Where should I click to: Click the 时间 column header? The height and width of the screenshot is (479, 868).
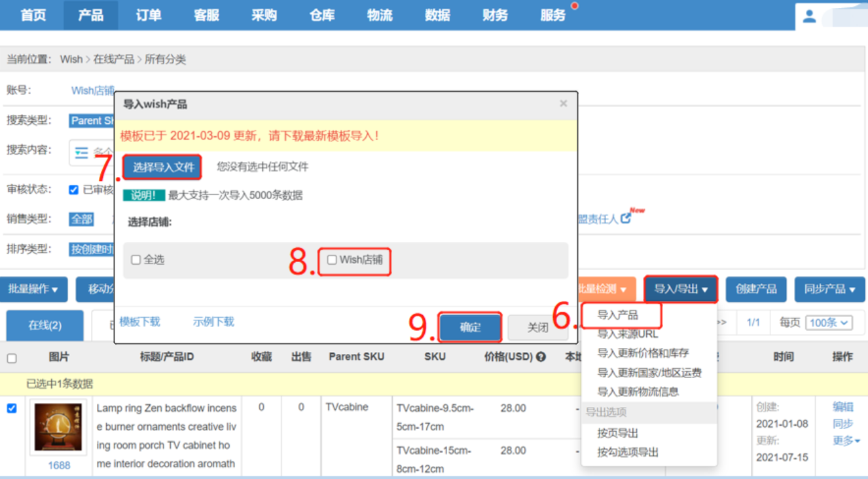click(783, 357)
